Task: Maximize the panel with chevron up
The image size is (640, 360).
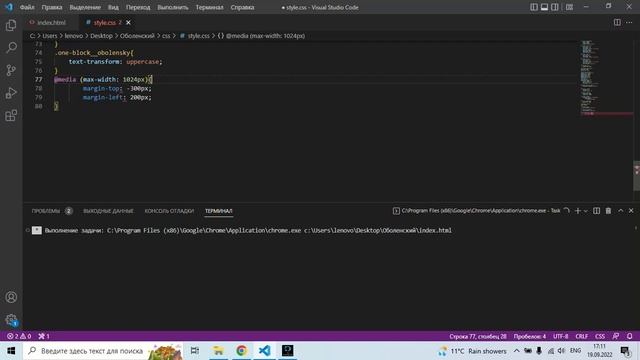Action: point(620,211)
